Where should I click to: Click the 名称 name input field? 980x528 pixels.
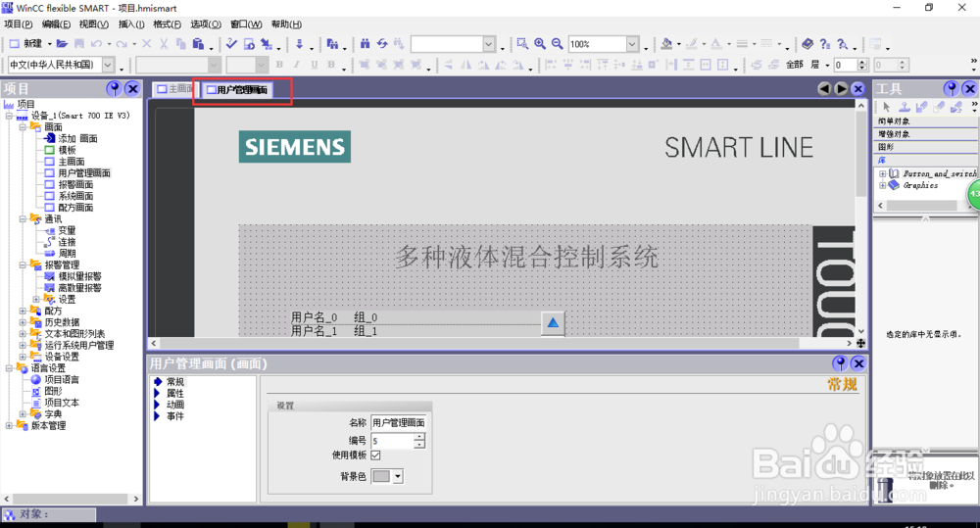pos(398,423)
